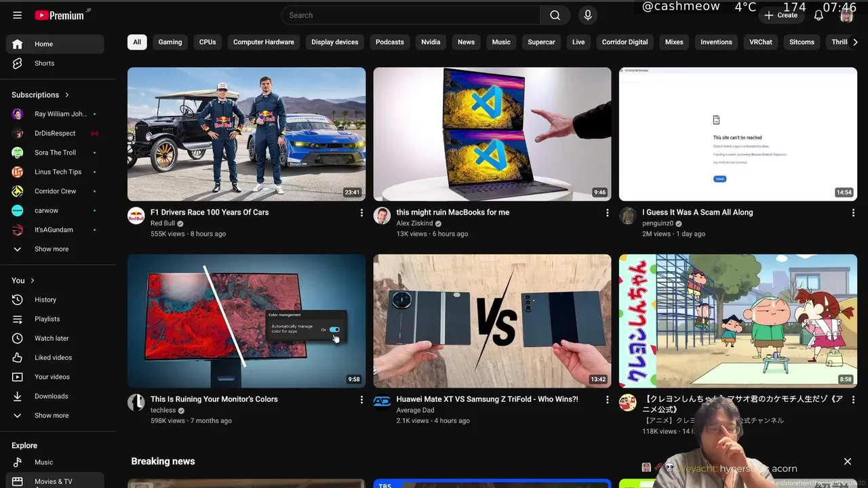
Task: Select the Supercar filter chip
Action: tap(541, 42)
